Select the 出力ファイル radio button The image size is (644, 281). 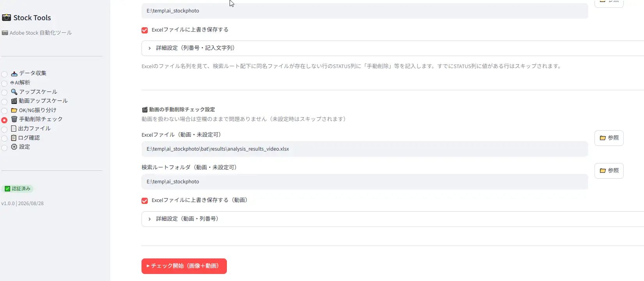click(x=4, y=129)
